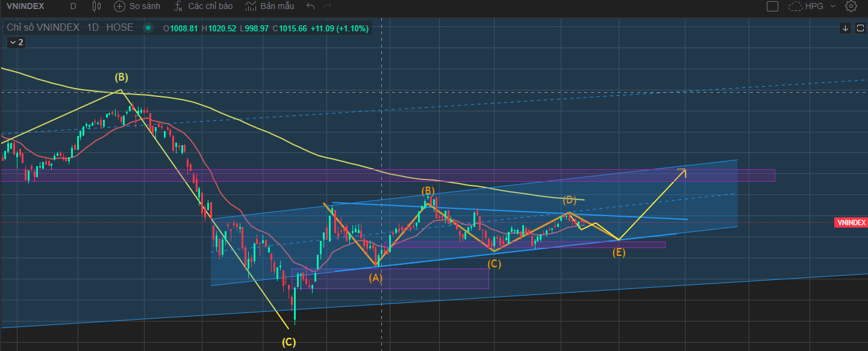Redo the chart action

[x=328, y=7]
